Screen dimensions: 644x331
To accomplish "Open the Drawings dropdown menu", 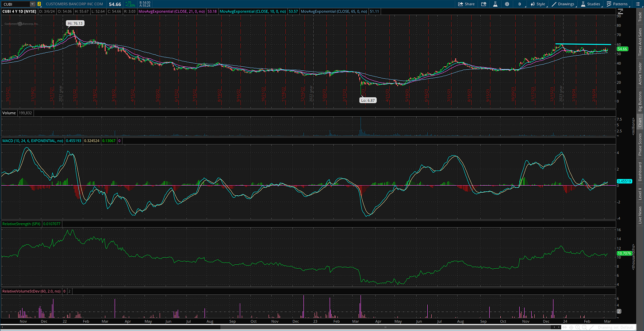I will pos(563,4).
